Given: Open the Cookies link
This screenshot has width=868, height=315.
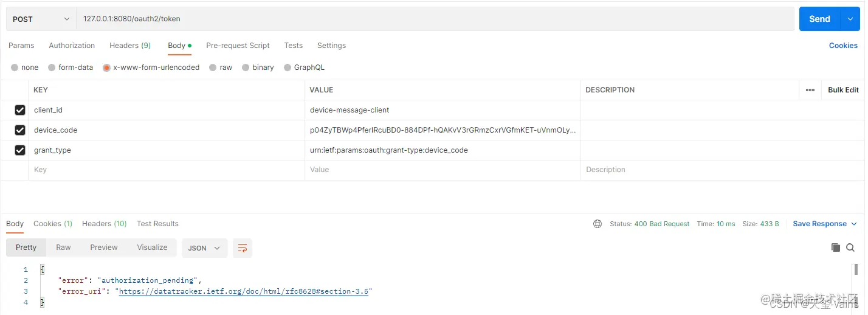Looking at the screenshot, I should click(843, 46).
